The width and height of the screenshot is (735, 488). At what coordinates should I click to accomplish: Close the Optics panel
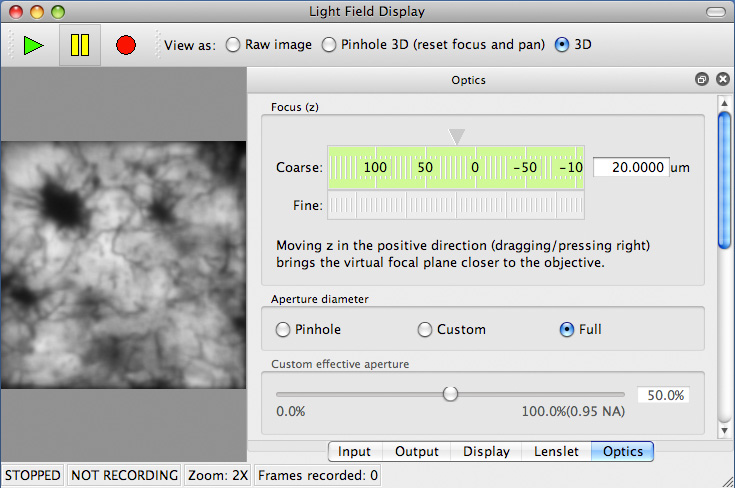718,79
